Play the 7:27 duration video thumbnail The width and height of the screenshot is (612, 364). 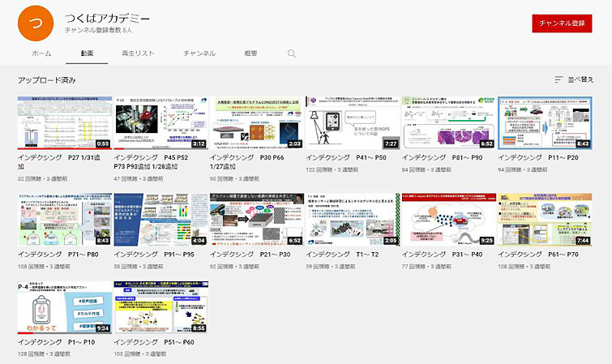[352, 122]
